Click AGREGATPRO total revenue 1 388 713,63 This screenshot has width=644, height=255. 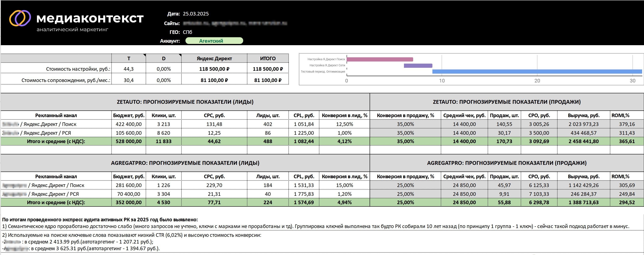(x=584, y=202)
